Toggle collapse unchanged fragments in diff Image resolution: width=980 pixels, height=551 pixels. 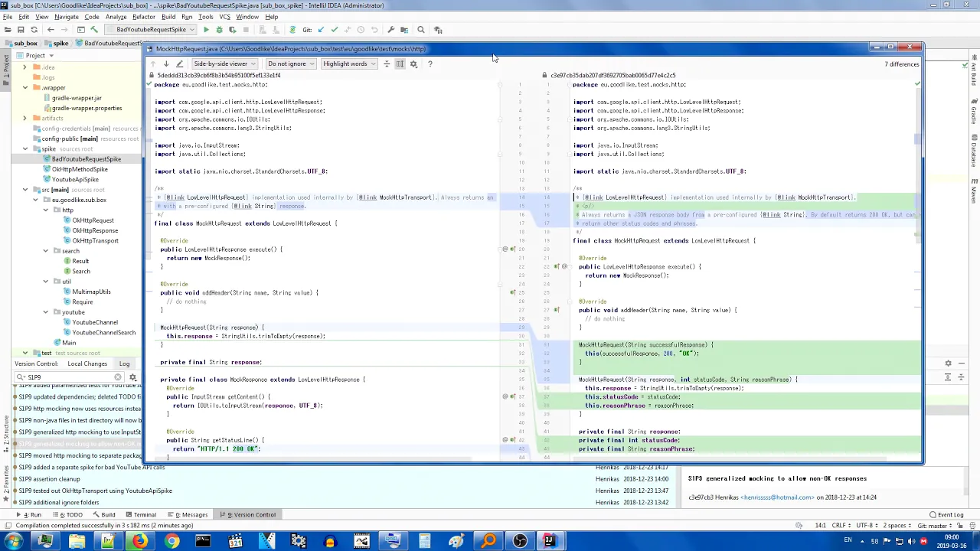coord(386,64)
